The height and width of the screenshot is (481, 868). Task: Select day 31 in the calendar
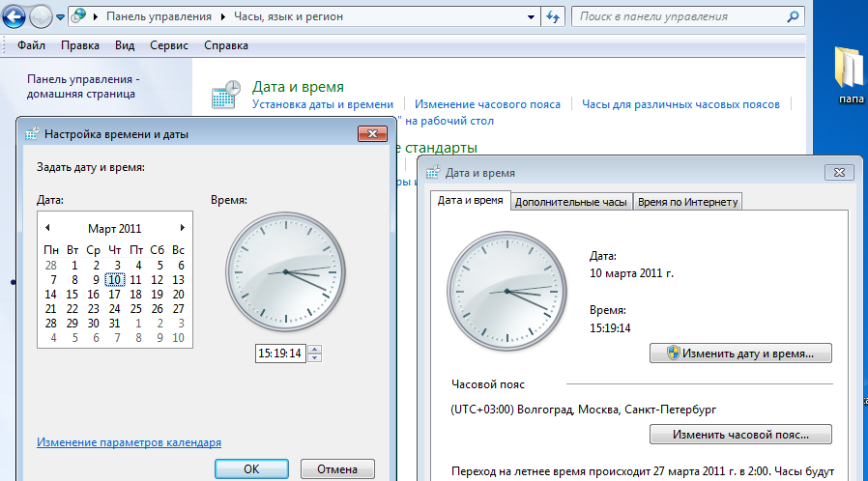coord(115,323)
